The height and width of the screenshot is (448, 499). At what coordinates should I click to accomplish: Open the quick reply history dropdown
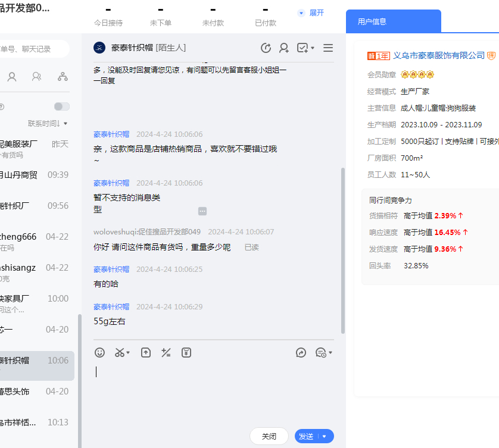tap(323, 353)
